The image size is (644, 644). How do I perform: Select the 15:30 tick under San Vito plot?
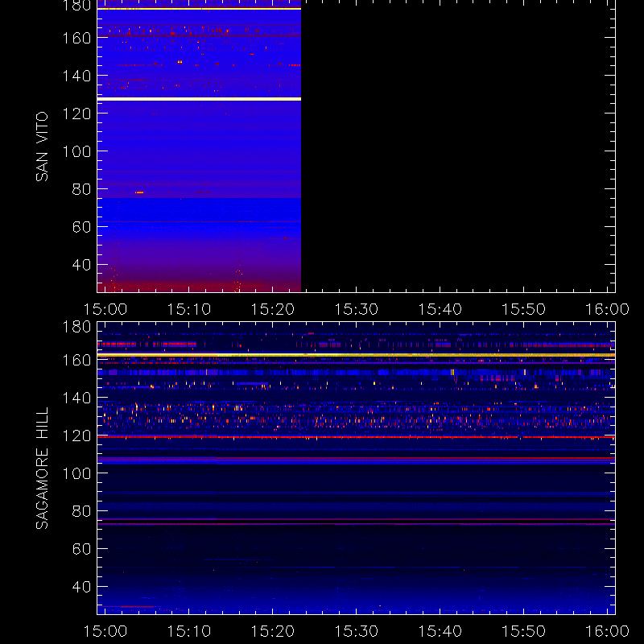point(356,309)
